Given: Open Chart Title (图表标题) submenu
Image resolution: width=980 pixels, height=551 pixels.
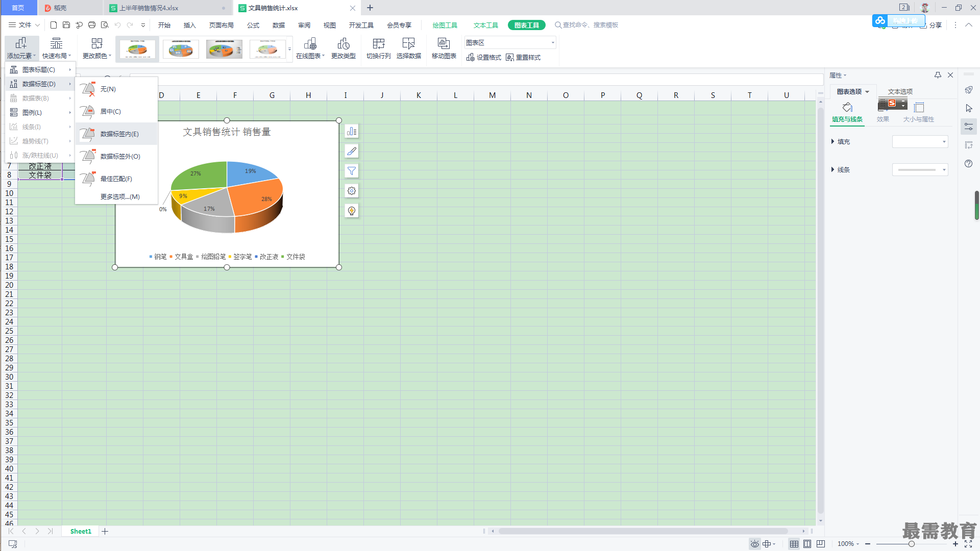Looking at the screenshot, I should point(40,70).
